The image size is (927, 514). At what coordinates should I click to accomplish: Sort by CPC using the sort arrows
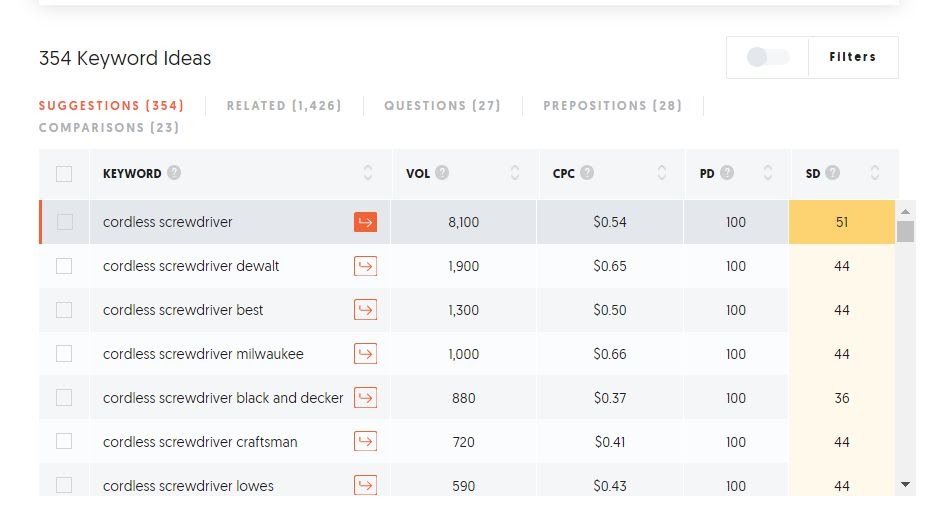(x=662, y=173)
